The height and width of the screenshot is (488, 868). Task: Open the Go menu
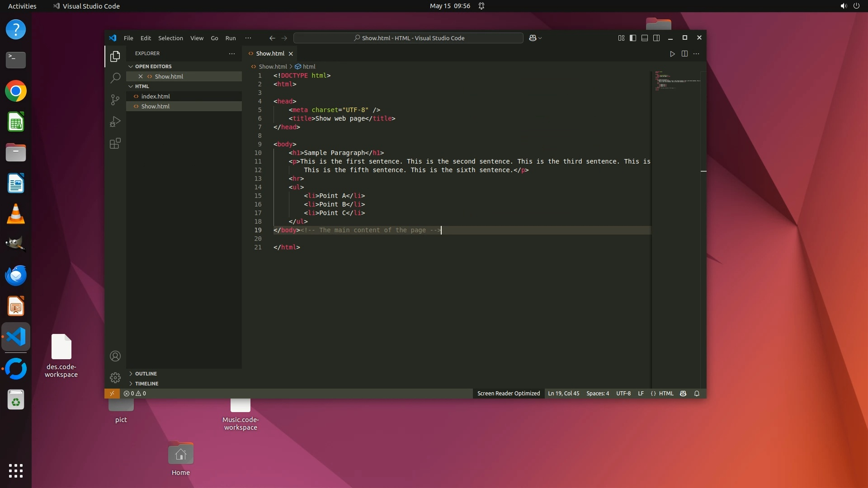(214, 38)
